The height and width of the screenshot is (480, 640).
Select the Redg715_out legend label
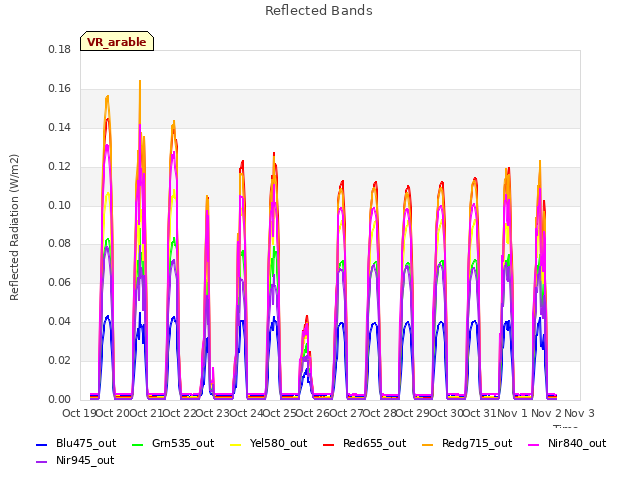(x=477, y=443)
